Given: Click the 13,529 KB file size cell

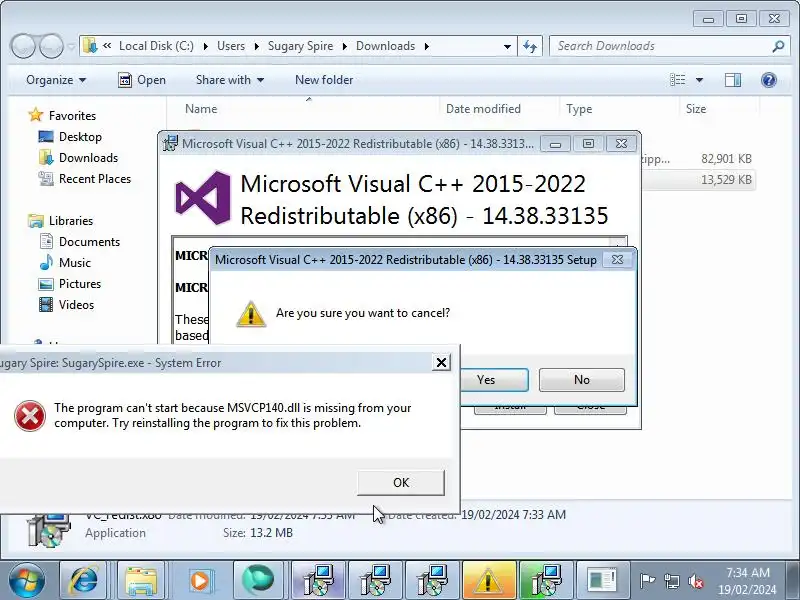Looking at the screenshot, I should click(x=726, y=180).
